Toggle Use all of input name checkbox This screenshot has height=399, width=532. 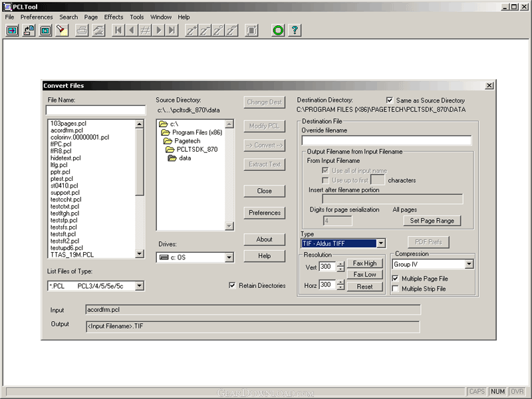tap(325, 170)
